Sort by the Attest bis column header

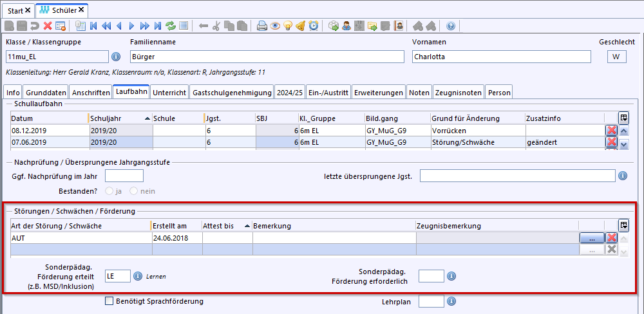point(227,226)
